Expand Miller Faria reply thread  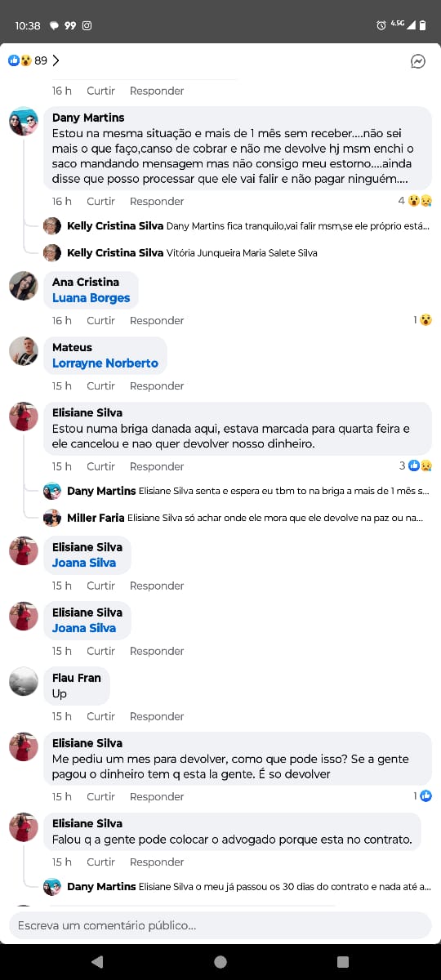tap(245, 518)
